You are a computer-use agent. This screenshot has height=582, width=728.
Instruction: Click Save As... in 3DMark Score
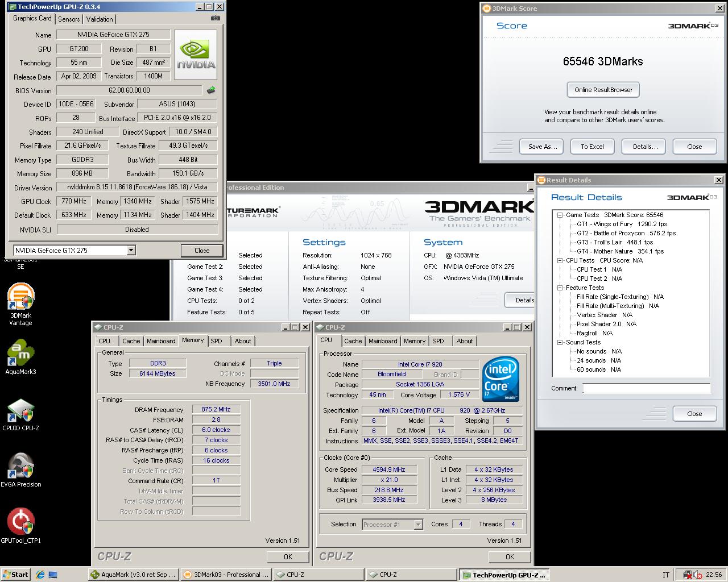click(x=542, y=147)
